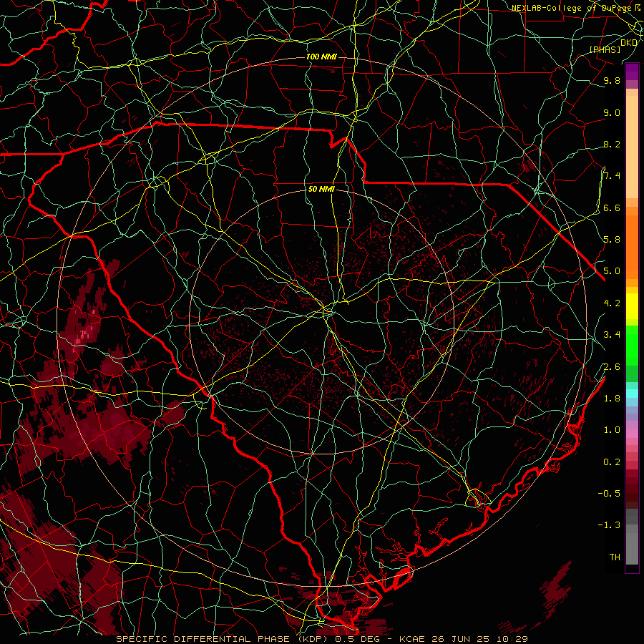Select the -0.5 legend value
This screenshot has width=644, height=644.
pyautogui.click(x=609, y=494)
